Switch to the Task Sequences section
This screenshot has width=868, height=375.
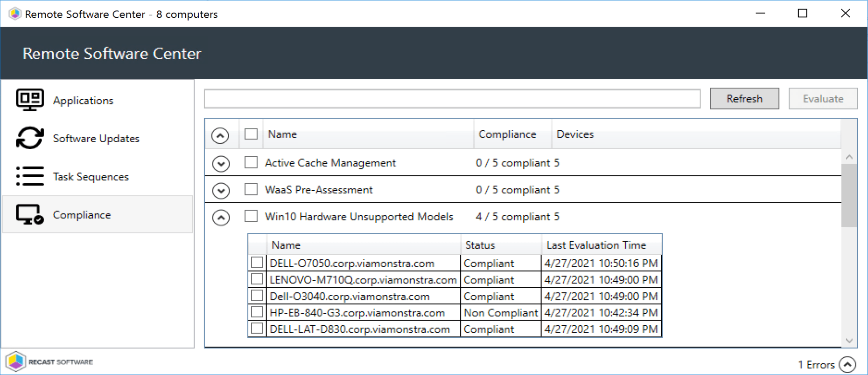tap(91, 177)
